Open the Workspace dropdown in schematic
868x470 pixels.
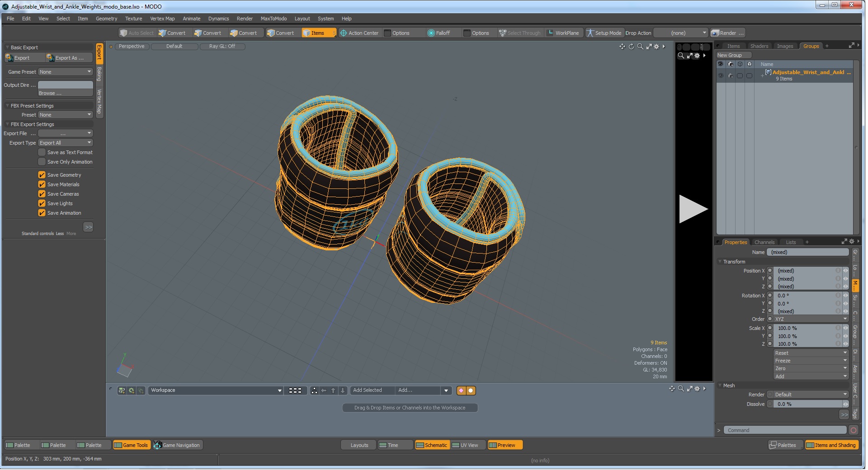[216, 390]
